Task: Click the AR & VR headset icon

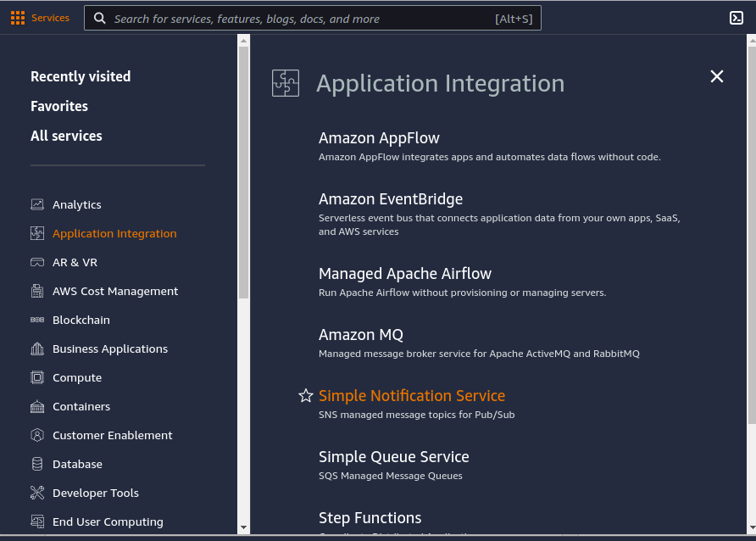Action: point(37,262)
